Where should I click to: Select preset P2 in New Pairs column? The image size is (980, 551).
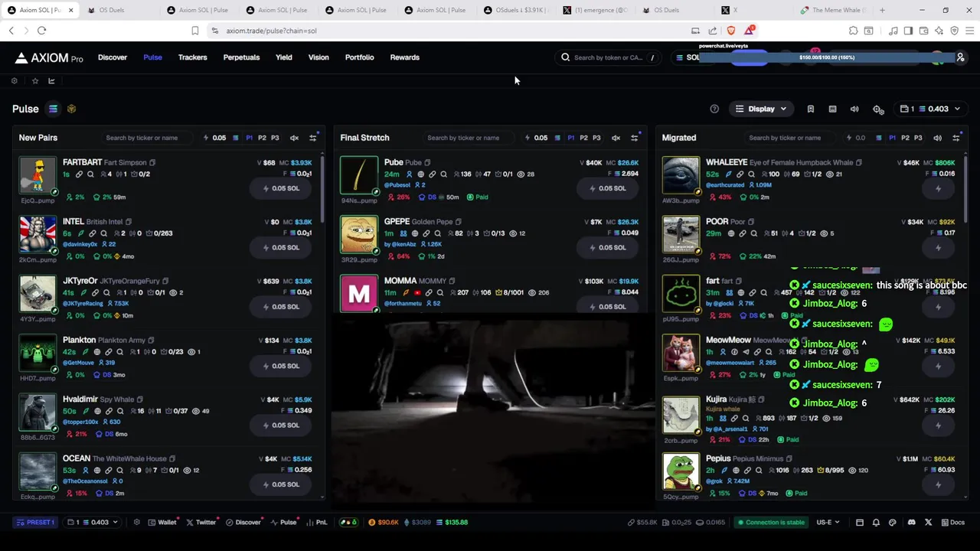(262, 138)
